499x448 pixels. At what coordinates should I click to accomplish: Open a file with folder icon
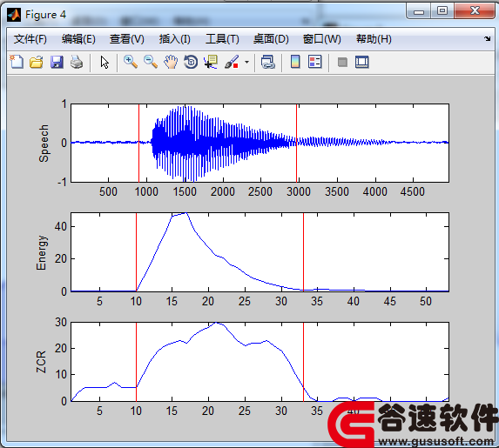(x=37, y=62)
